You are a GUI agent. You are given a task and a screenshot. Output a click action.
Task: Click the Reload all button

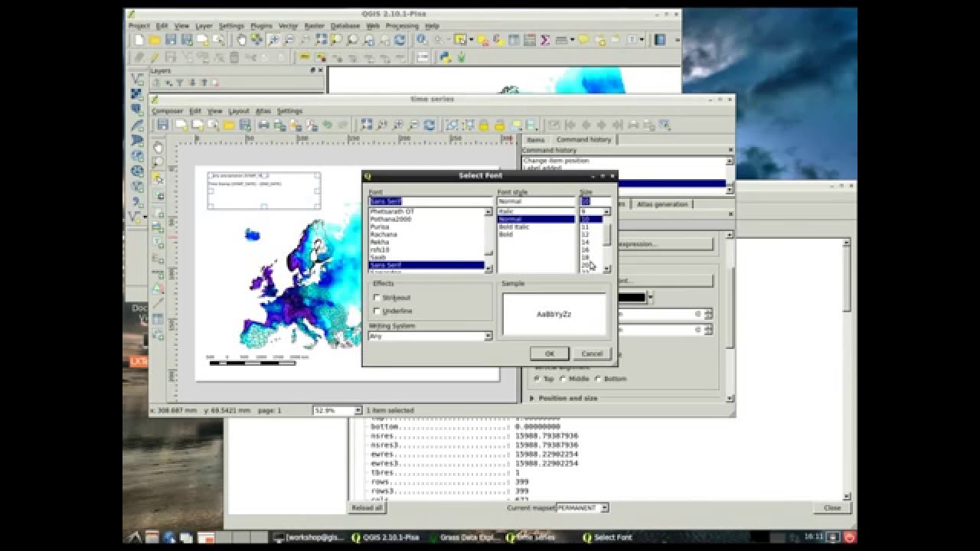(367, 507)
